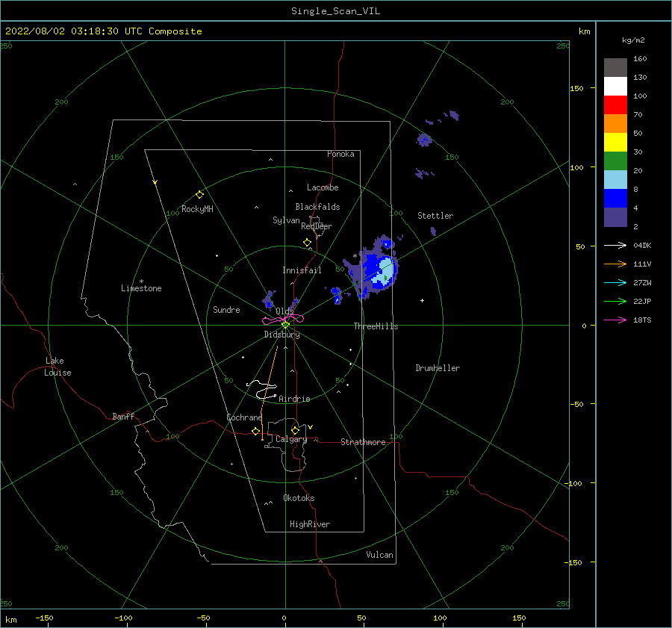Screen dimensions: 672x628
Task: Click the large storm cell's light-blue core
Action: tap(383, 271)
